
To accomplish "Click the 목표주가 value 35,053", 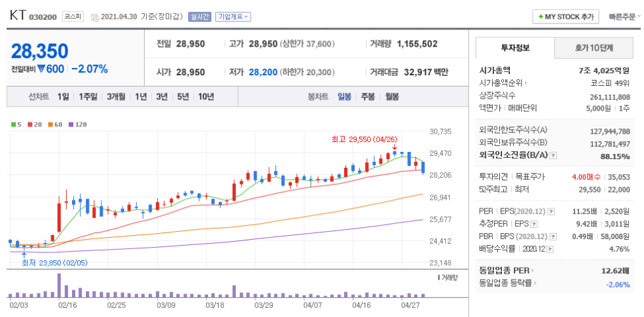I will [x=618, y=176].
